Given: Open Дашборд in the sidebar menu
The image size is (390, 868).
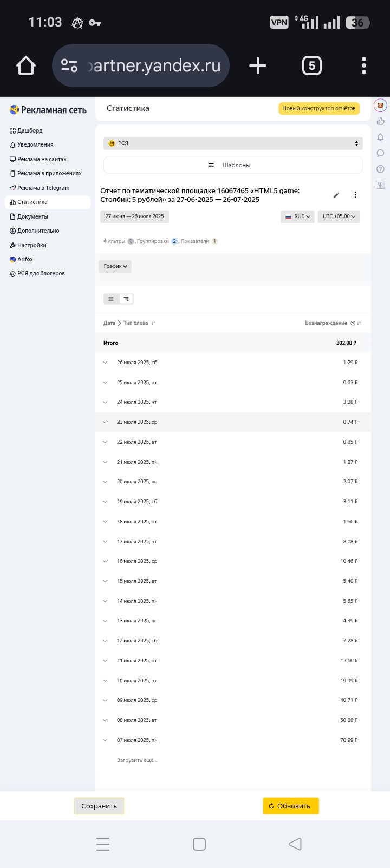Looking at the screenshot, I should pyautogui.click(x=29, y=130).
